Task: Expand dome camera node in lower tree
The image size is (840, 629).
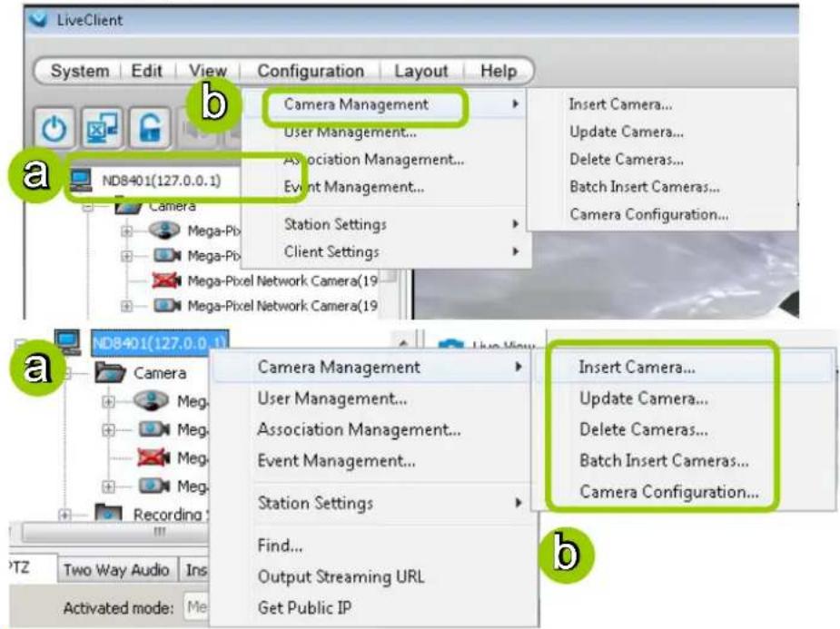Action: pos(108,401)
